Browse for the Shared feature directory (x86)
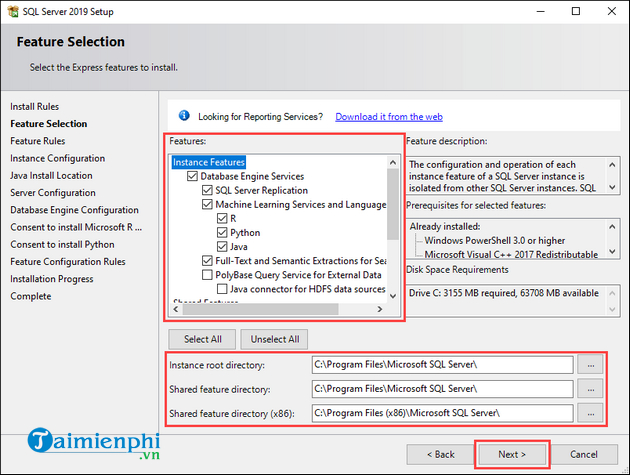Viewport: 630px width, 475px height. (x=590, y=413)
